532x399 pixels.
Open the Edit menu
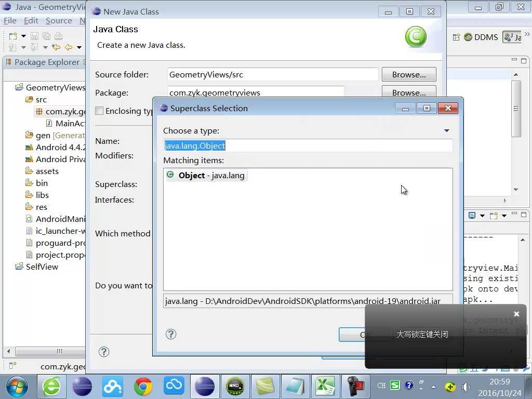[x=31, y=21]
